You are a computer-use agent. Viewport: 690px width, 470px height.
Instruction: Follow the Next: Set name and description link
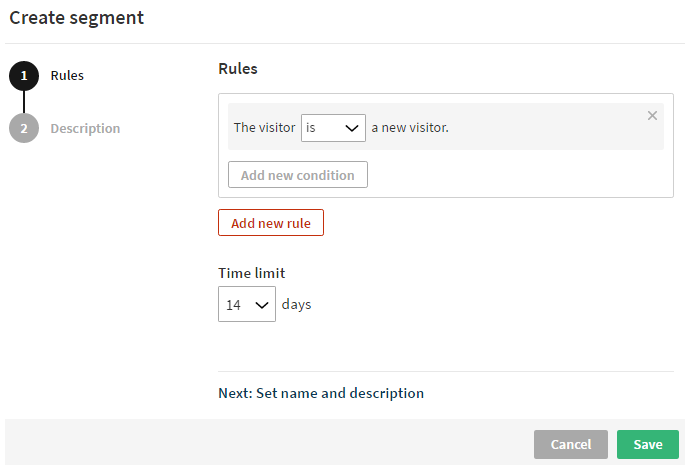321,393
